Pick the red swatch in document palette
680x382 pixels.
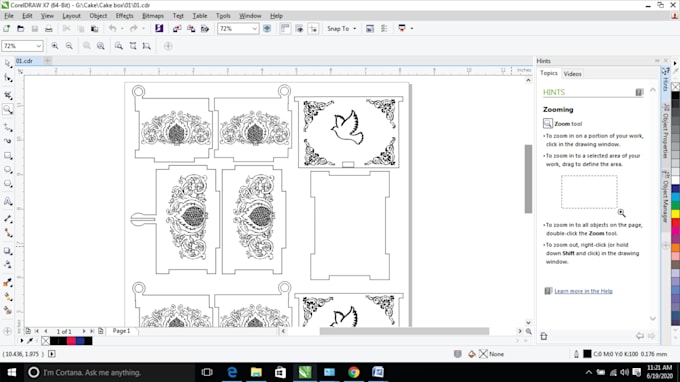[71, 341]
